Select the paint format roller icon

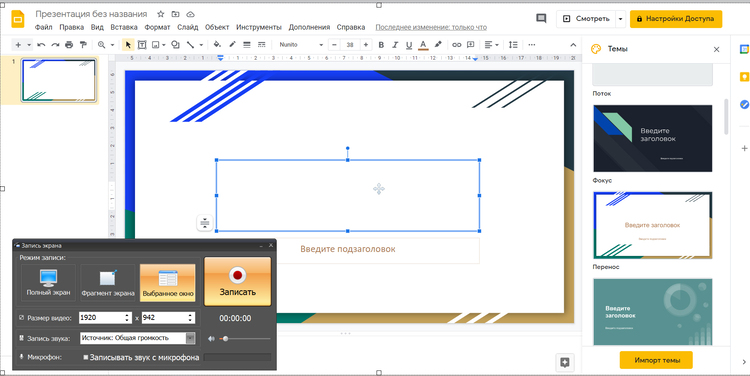[84, 45]
